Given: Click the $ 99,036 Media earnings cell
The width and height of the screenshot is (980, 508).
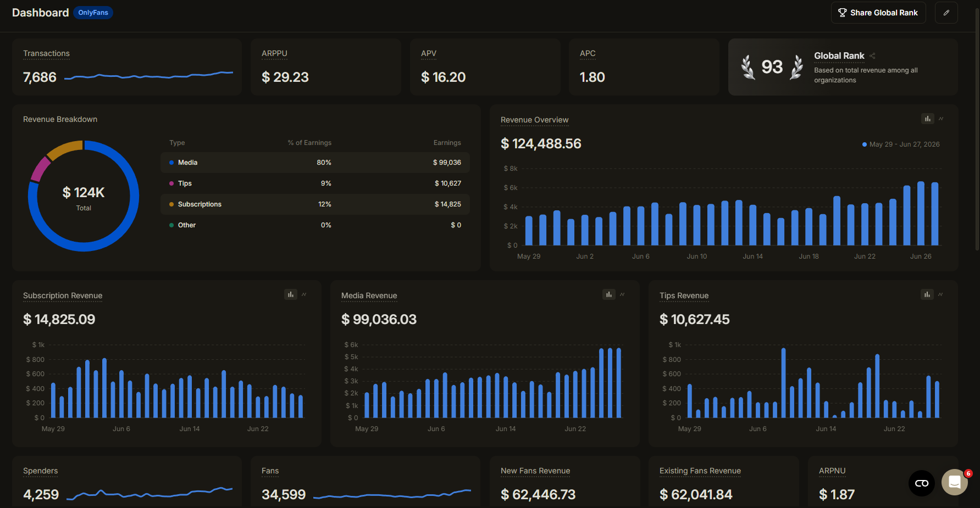Looking at the screenshot, I should tap(447, 163).
